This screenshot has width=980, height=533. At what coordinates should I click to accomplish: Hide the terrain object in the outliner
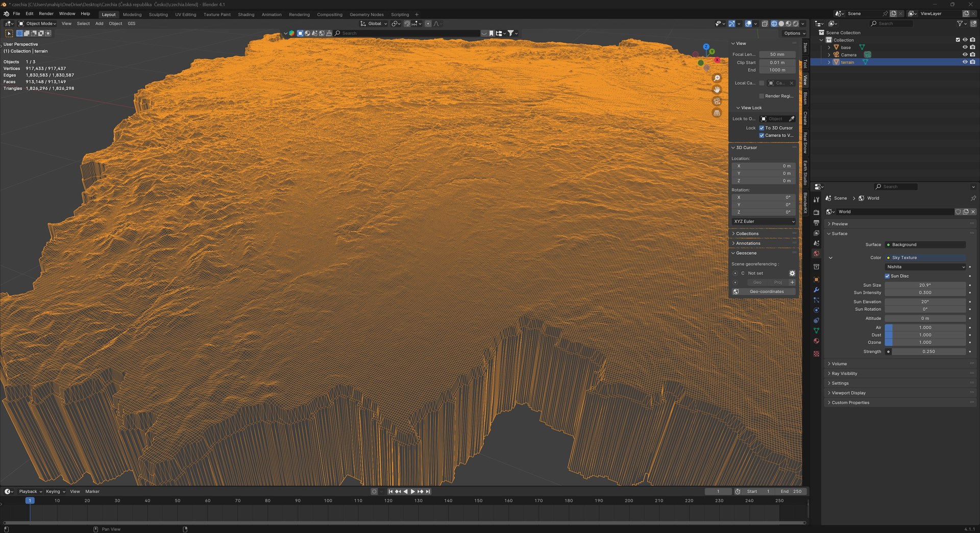click(x=965, y=62)
